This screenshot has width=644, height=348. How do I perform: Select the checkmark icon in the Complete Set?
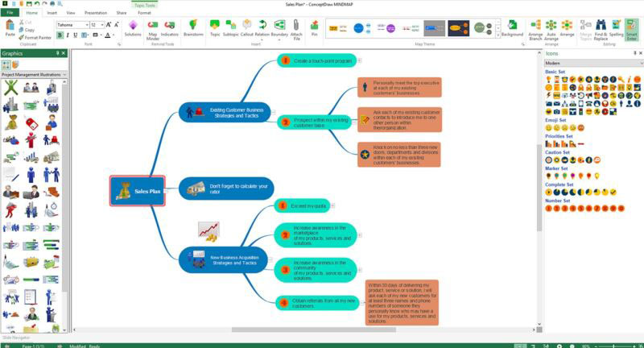point(613,192)
